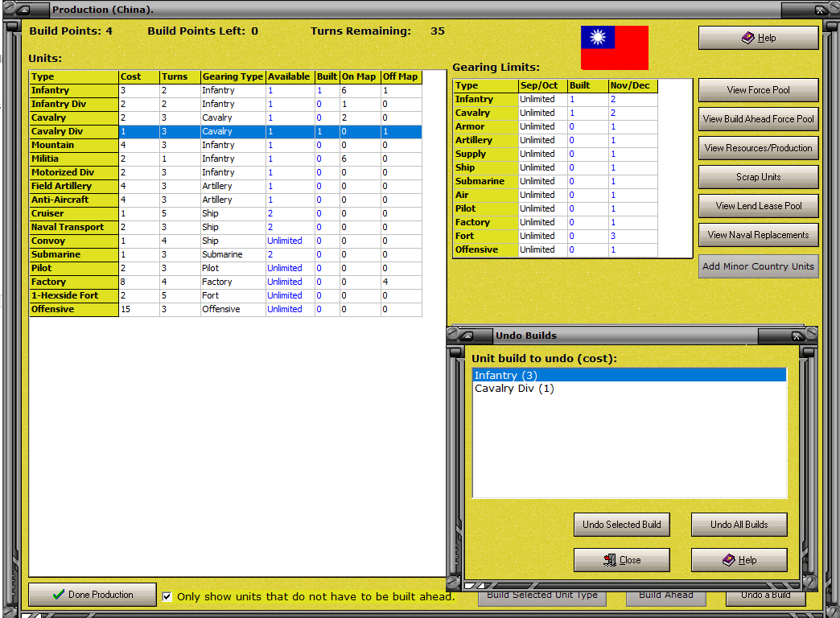
Task: Select the Offensive unit row in Units
Action: pyautogui.click(x=225, y=309)
